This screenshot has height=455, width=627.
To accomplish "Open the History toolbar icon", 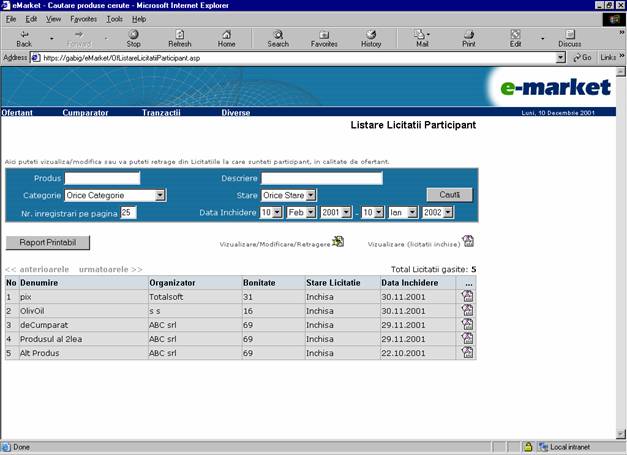I will 371,38.
